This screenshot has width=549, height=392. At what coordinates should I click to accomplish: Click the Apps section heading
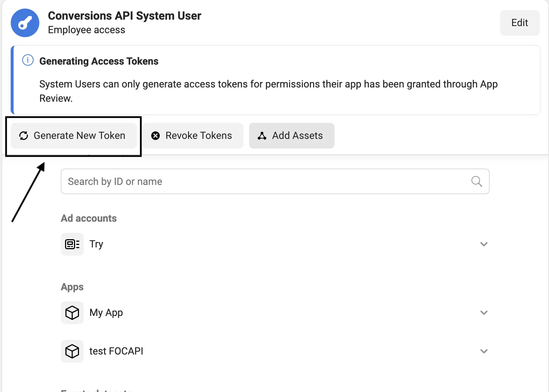tap(72, 287)
